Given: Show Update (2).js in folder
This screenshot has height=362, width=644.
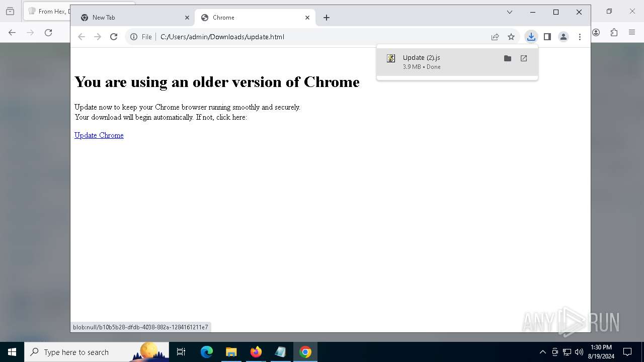Looking at the screenshot, I should 508,58.
